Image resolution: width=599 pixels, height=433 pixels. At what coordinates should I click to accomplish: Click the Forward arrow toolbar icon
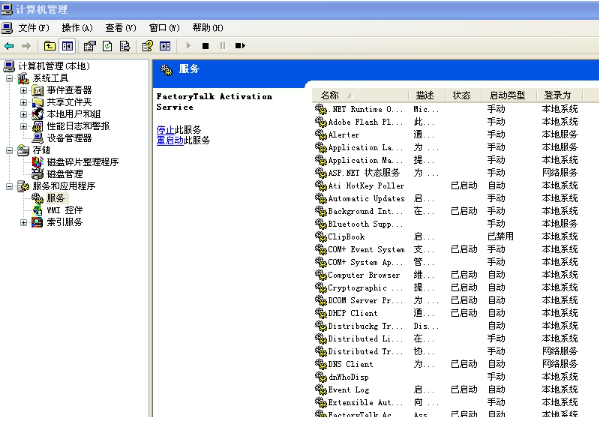(x=26, y=46)
